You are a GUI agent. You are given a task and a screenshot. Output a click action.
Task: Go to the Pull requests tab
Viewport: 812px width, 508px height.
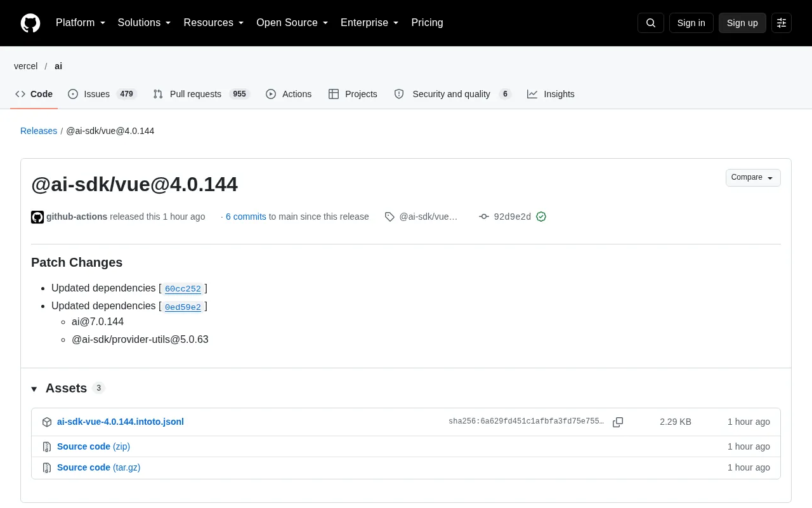click(202, 94)
